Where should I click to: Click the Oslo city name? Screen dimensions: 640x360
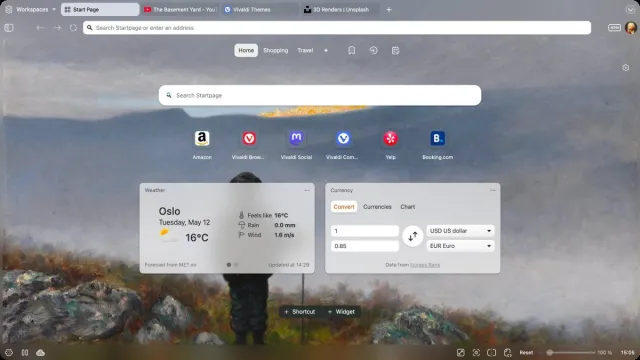point(169,211)
